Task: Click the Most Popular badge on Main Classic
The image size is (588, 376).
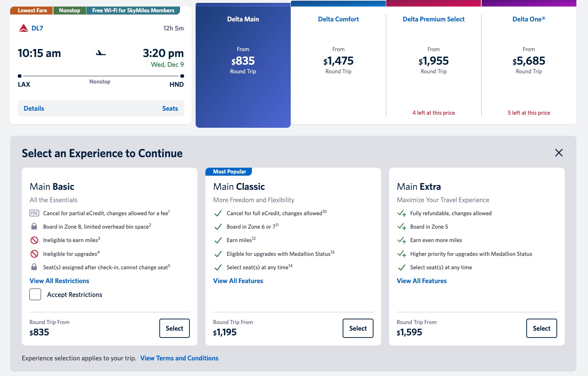Action: point(229,171)
